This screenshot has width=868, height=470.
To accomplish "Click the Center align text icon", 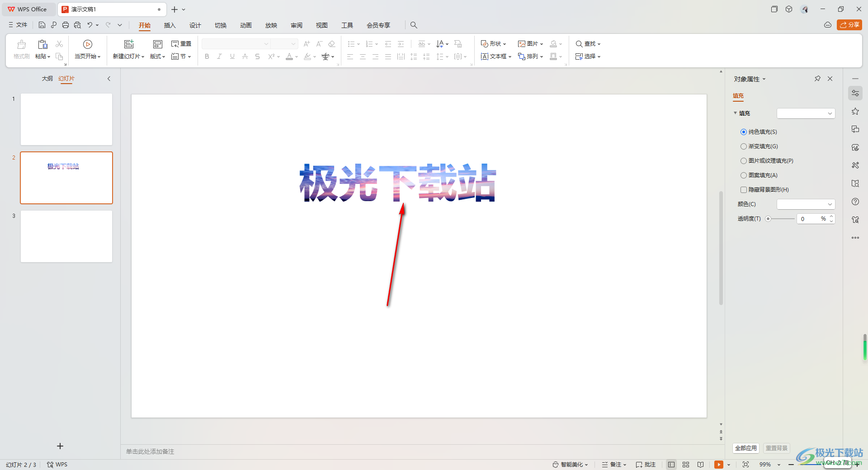I will tap(363, 56).
